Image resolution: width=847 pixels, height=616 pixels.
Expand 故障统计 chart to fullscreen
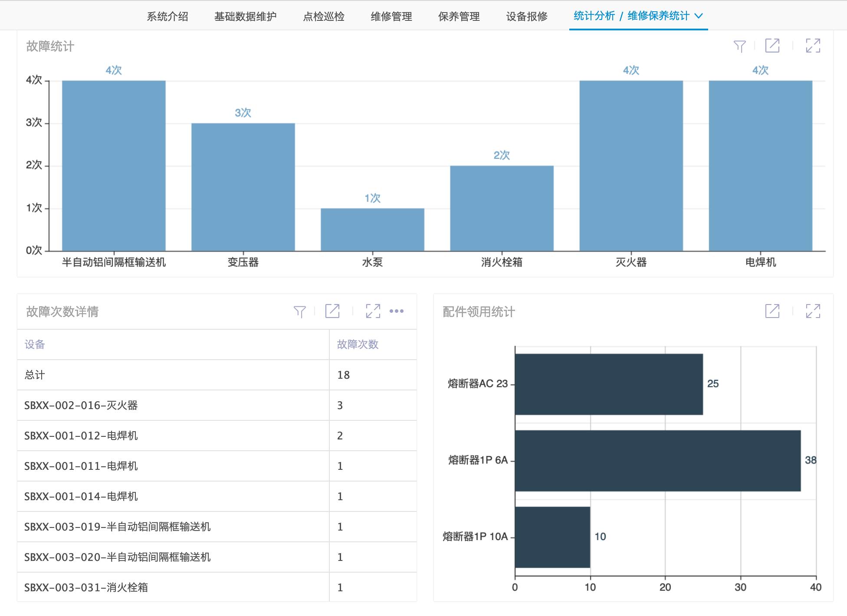coord(812,46)
